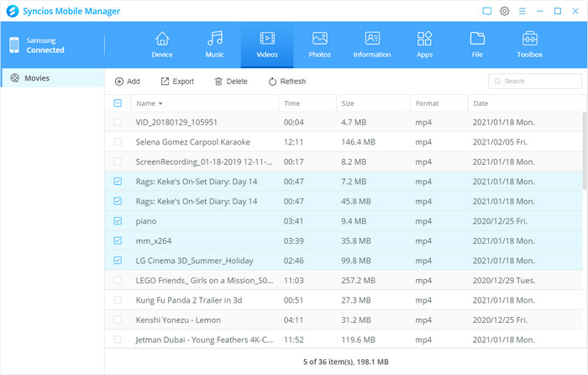Click Kung Fu Panda 2 Trailer in 3d
Screen dimensions: 588x375
tap(189, 300)
